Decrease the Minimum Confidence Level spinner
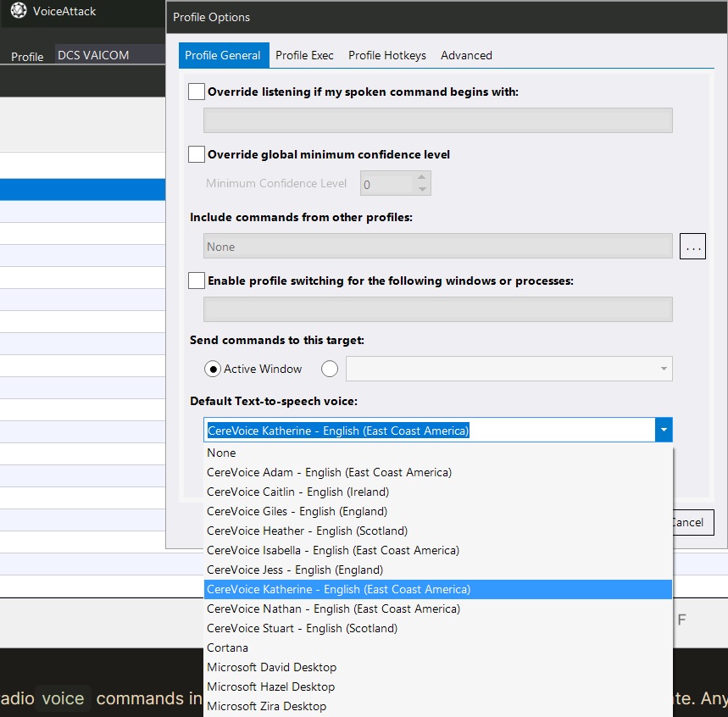Viewport: 728px width, 717px height. pyautogui.click(x=421, y=189)
